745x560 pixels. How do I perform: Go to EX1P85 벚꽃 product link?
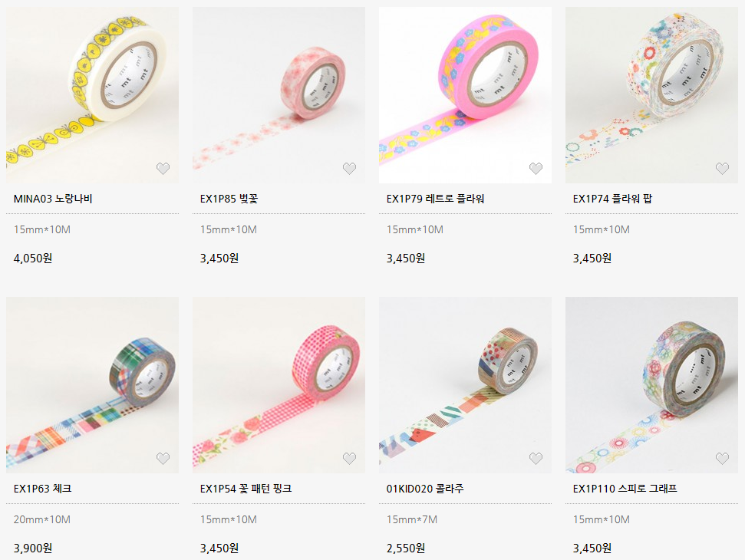click(229, 199)
